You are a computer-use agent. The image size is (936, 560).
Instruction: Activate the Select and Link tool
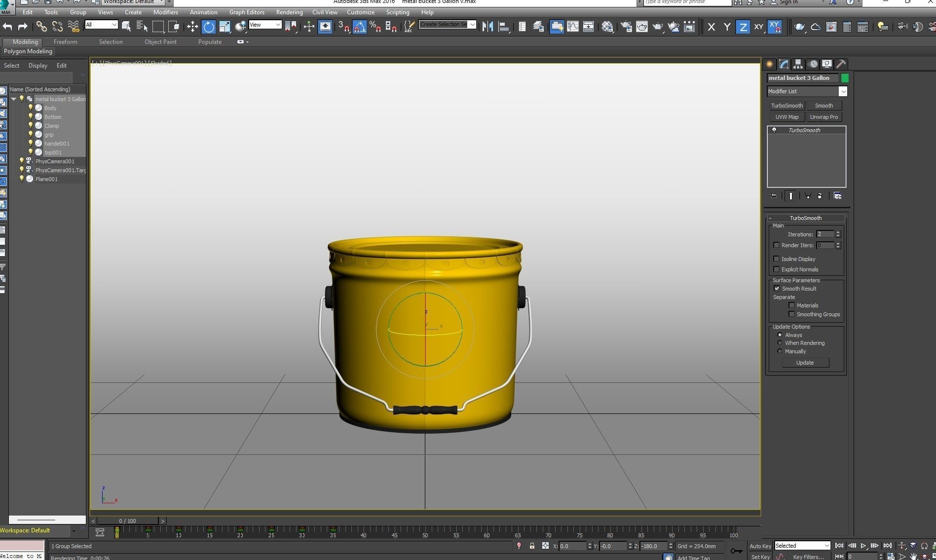[x=41, y=27]
